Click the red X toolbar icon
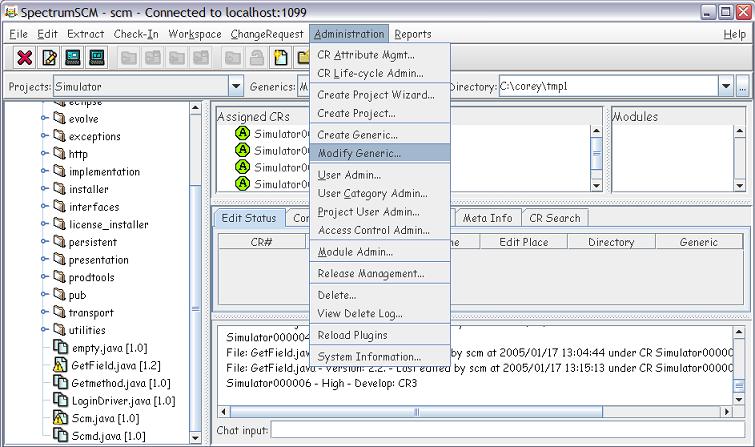The image size is (755, 447). pos(25,58)
